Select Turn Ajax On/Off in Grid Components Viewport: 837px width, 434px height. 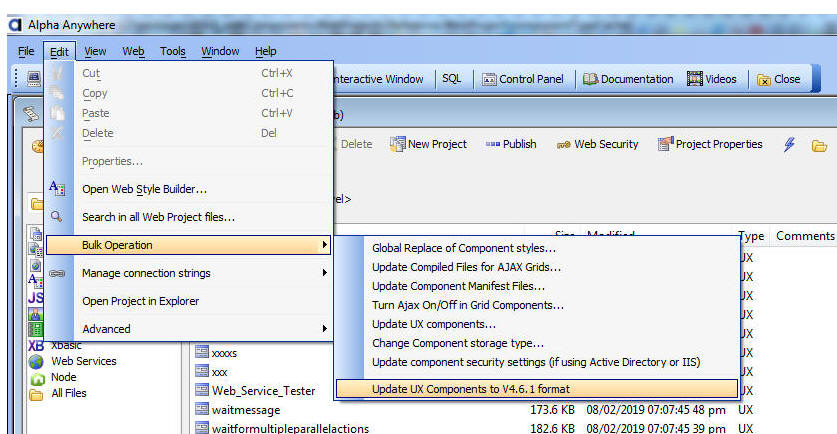(x=468, y=305)
